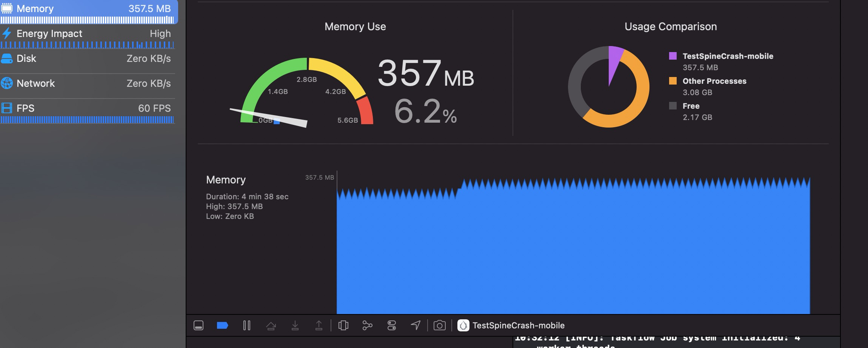Click the 6.2% memory percentage

click(425, 111)
